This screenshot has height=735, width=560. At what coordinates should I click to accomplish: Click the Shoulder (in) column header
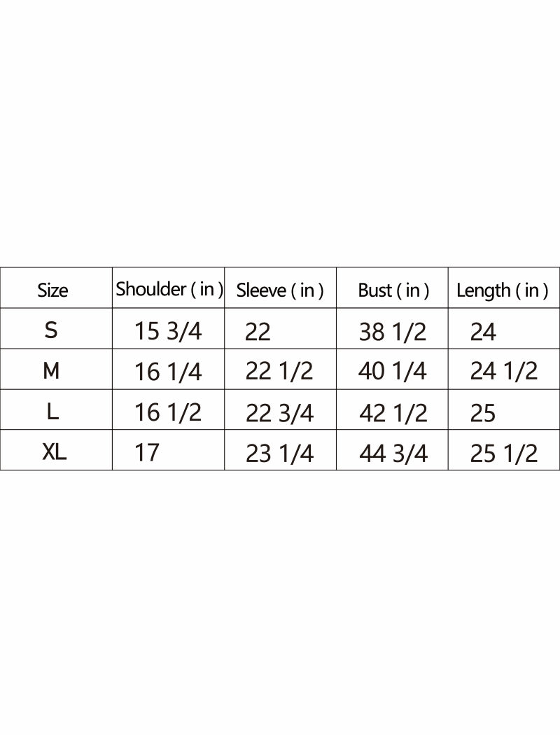tap(169, 289)
